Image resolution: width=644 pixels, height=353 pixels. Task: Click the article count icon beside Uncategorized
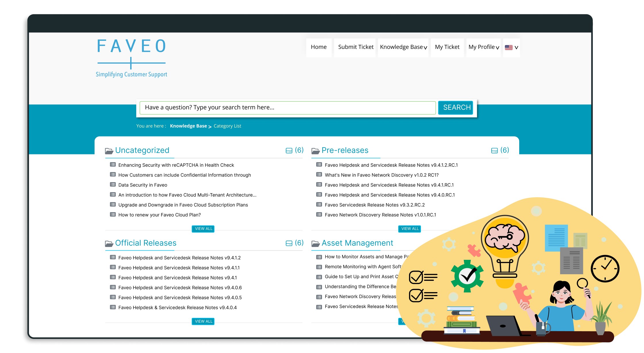289,151
